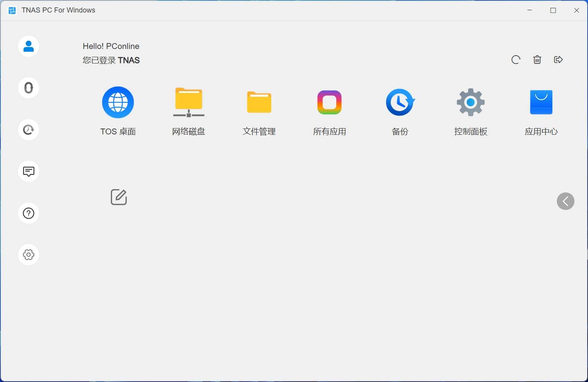Close the TNAS PC window
This screenshot has height=382, width=588.
[x=577, y=11]
